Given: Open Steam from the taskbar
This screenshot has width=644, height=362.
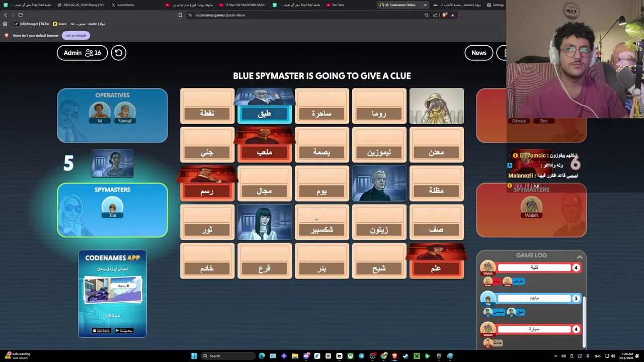Looking at the screenshot, I should [x=406, y=356].
